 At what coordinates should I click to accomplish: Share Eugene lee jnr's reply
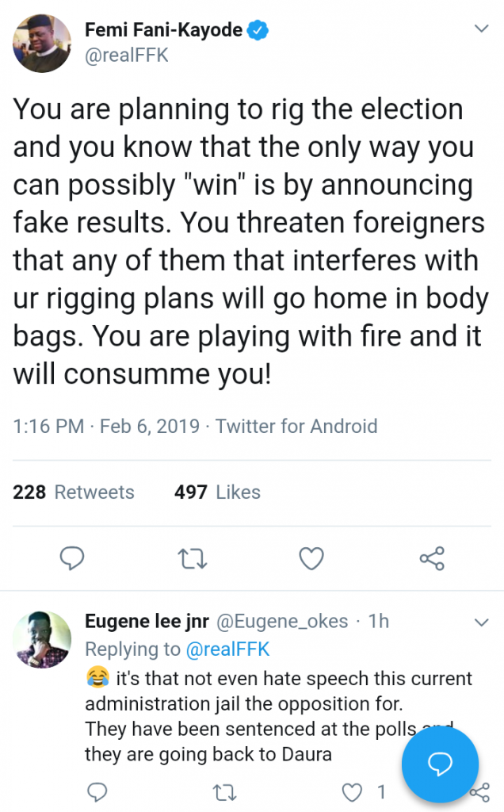pyautogui.click(x=480, y=791)
